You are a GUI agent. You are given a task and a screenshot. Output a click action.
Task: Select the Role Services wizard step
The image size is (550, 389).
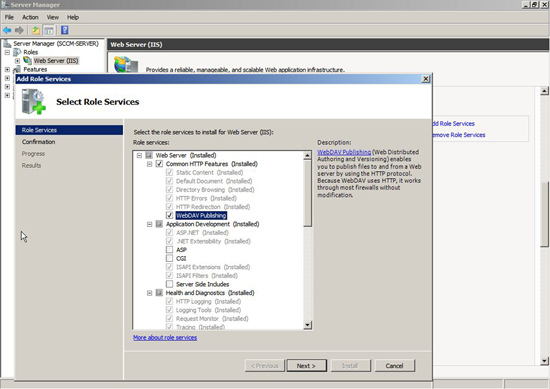tap(69, 130)
